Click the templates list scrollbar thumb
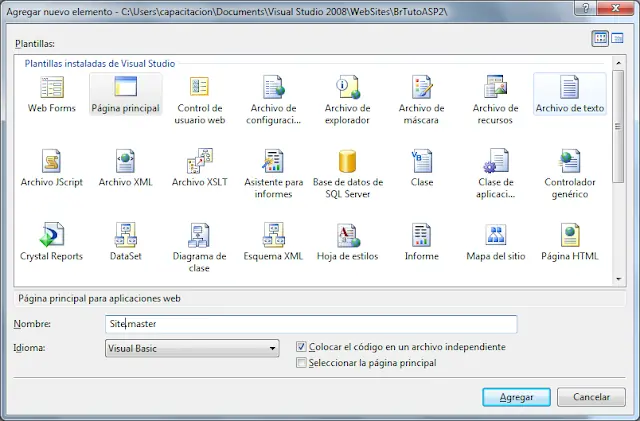The width and height of the screenshot is (640, 421). pyautogui.click(x=618, y=127)
